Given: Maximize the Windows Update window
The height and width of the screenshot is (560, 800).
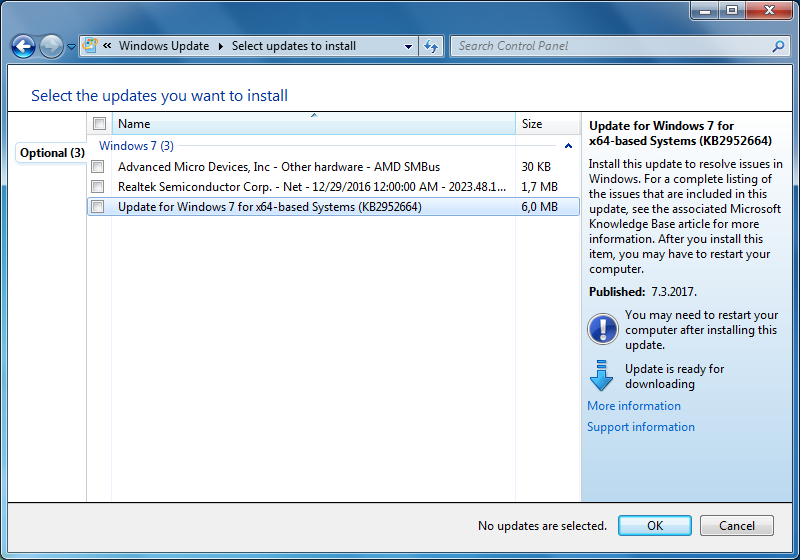Looking at the screenshot, I should (732, 10).
